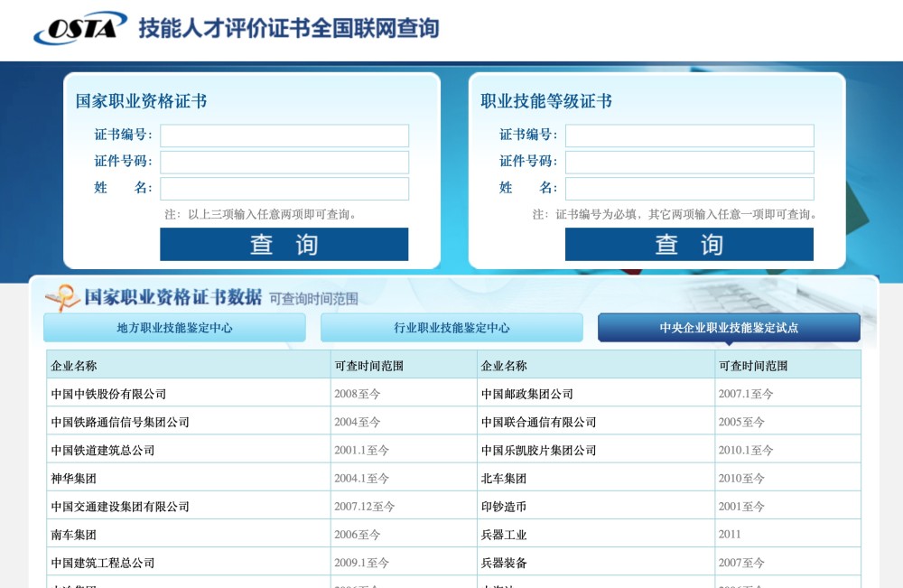Click the 2001至今 range for 印钞造币
This screenshot has width=903, height=588.
pos(741,507)
